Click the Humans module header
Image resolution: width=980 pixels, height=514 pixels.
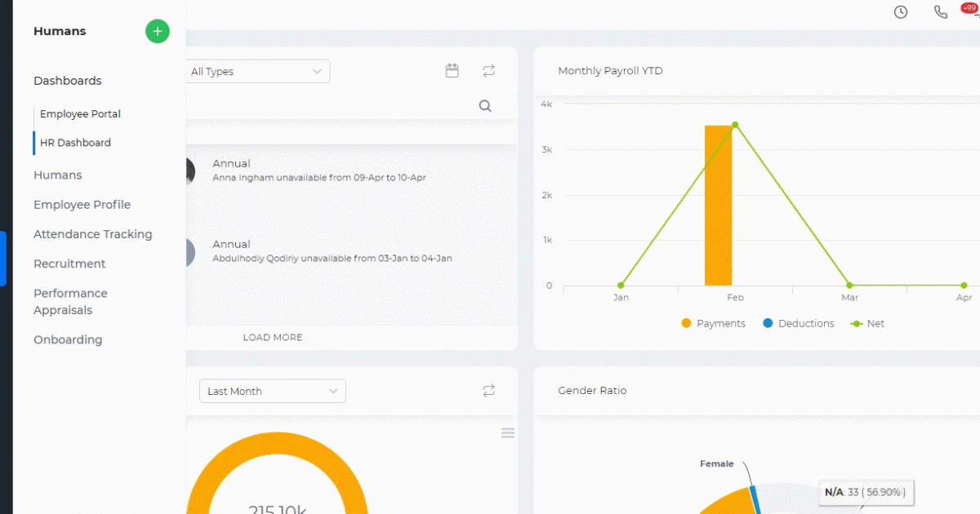point(60,32)
